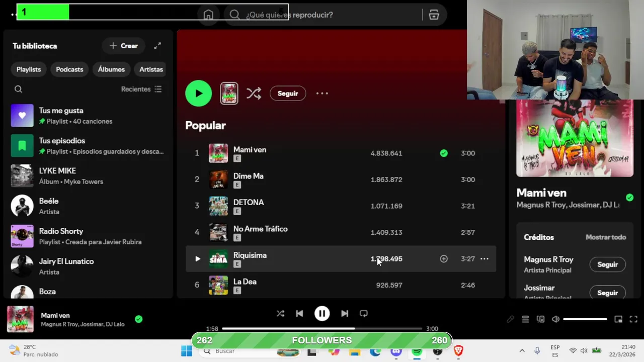Open Magnus R Troy credit link

coord(548,259)
